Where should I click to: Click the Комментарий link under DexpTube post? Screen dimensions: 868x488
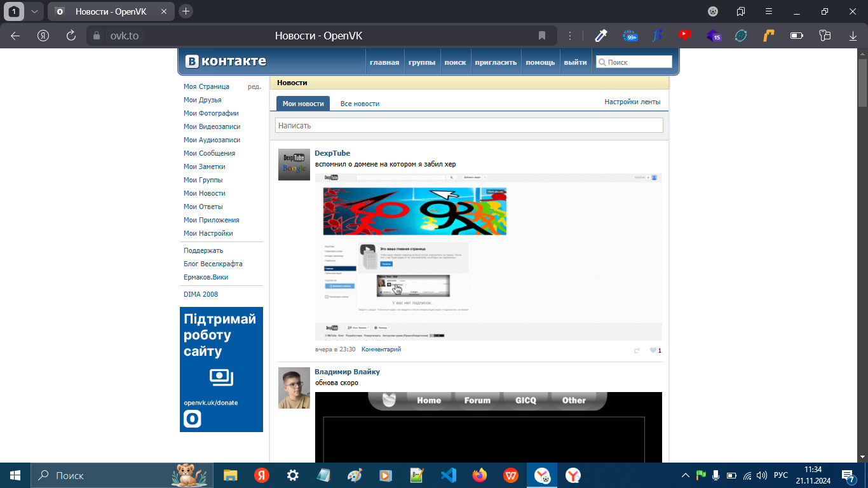click(x=381, y=349)
